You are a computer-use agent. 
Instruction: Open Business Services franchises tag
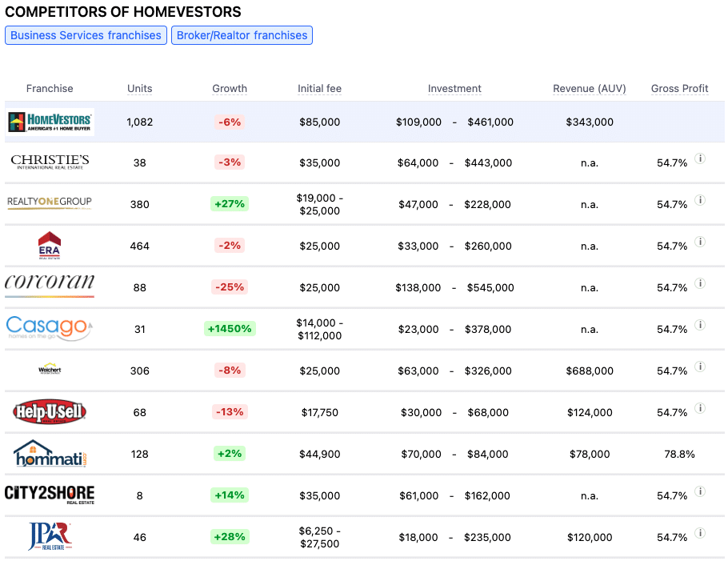(x=86, y=35)
